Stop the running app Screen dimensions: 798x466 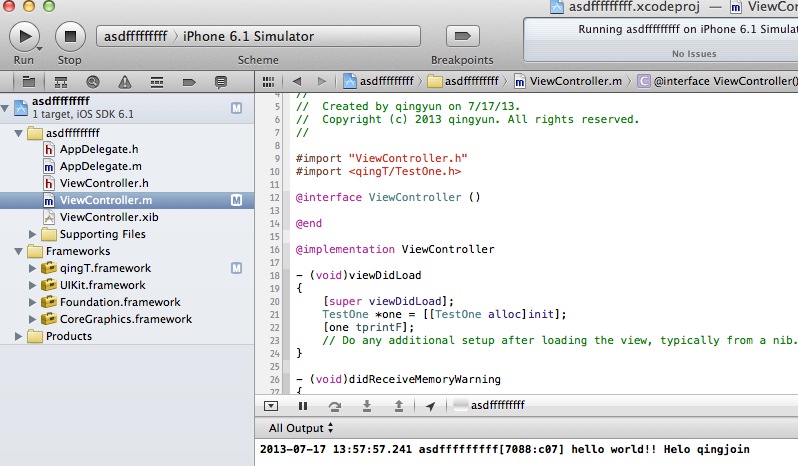(70, 37)
